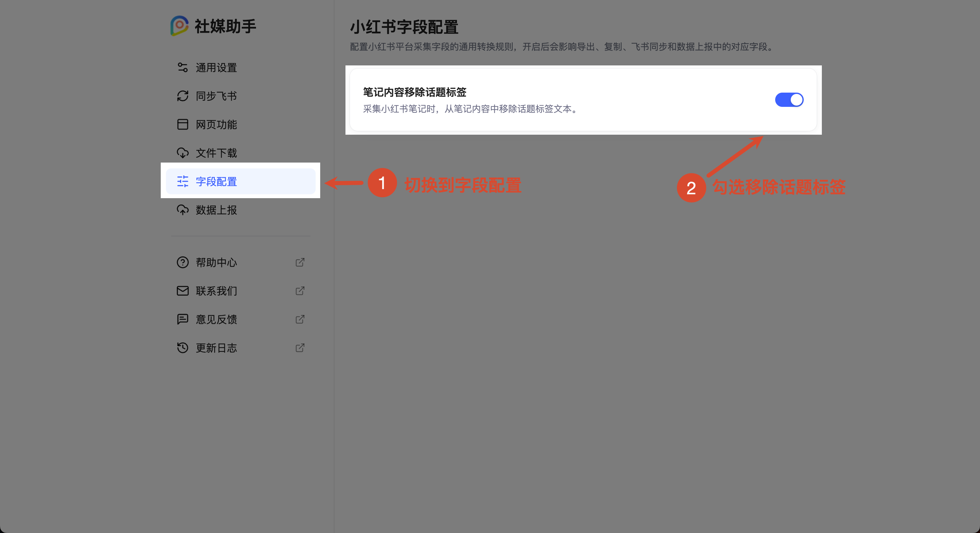Open the 意见反馈 link
This screenshot has width=980, height=533.
pos(240,319)
